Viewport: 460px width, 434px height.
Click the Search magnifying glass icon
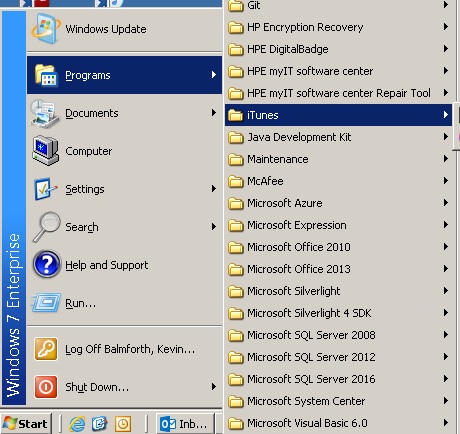[46, 227]
